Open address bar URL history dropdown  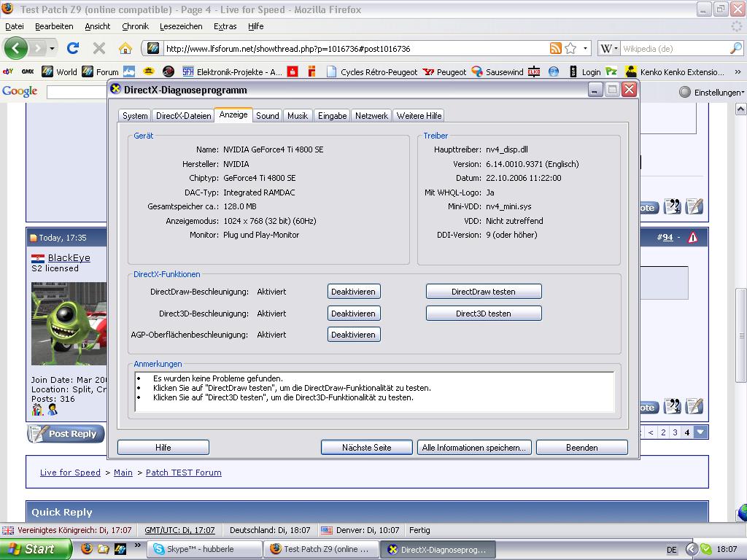(x=585, y=48)
